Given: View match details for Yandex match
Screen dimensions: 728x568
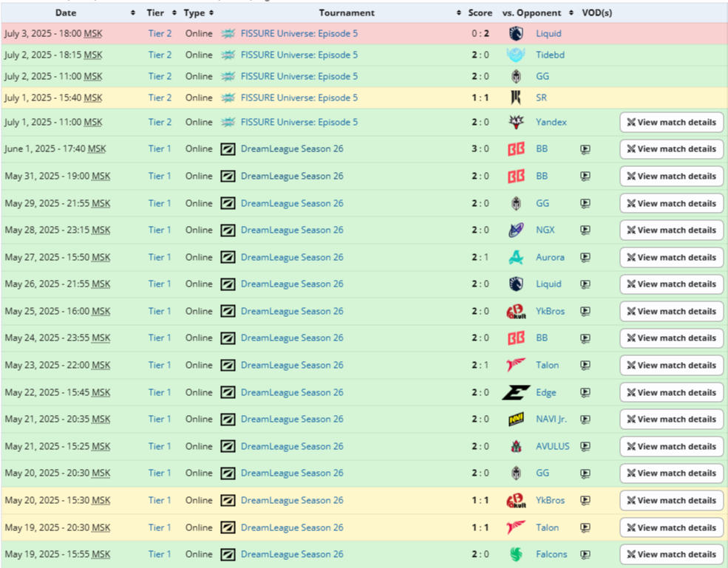Looking at the screenshot, I should tap(671, 122).
